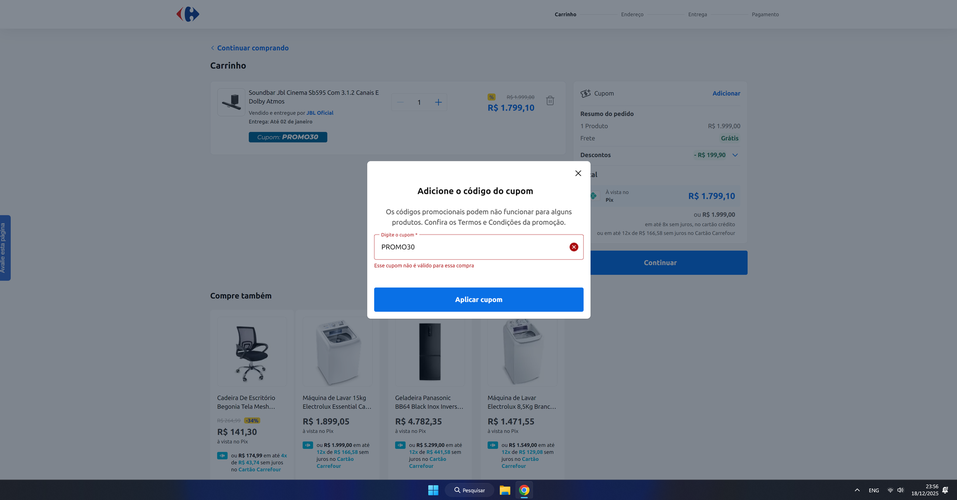Select the Endereço checkout step

click(632, 14)
